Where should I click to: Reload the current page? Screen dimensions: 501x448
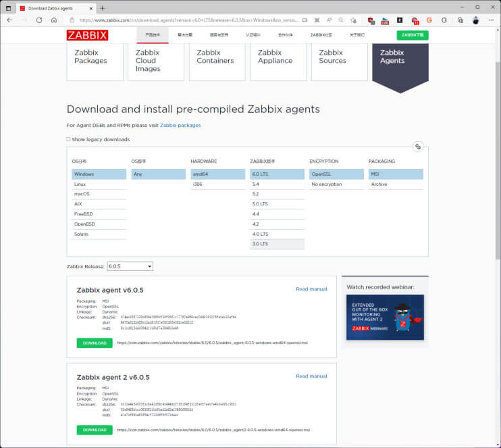39,20
